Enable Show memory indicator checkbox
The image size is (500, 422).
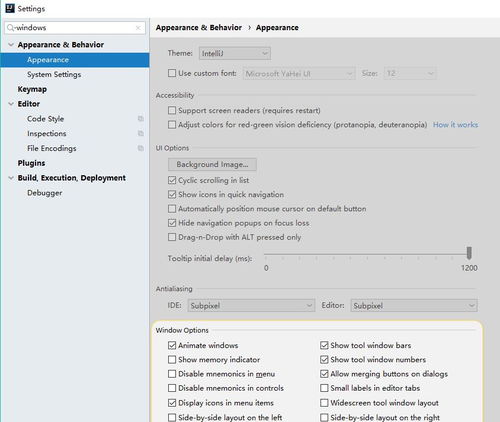[172, 359]
